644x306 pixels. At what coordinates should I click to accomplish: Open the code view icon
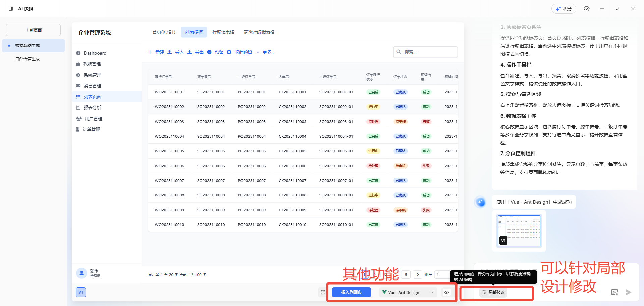click(447, 292)
